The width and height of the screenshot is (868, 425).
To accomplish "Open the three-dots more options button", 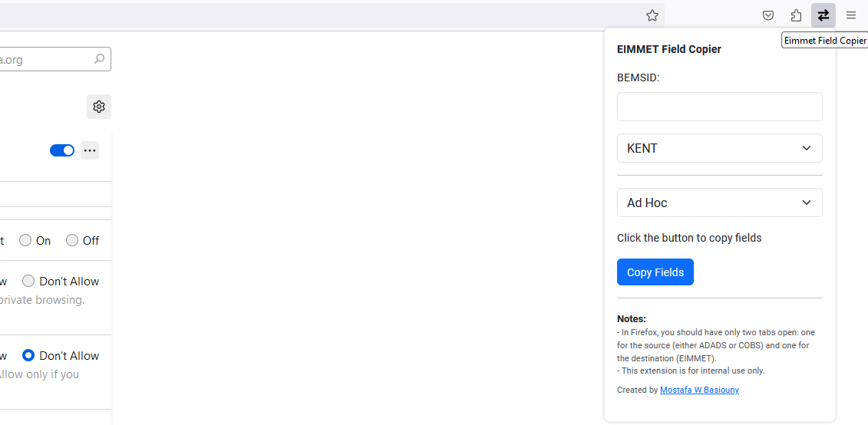I will 90,150.
